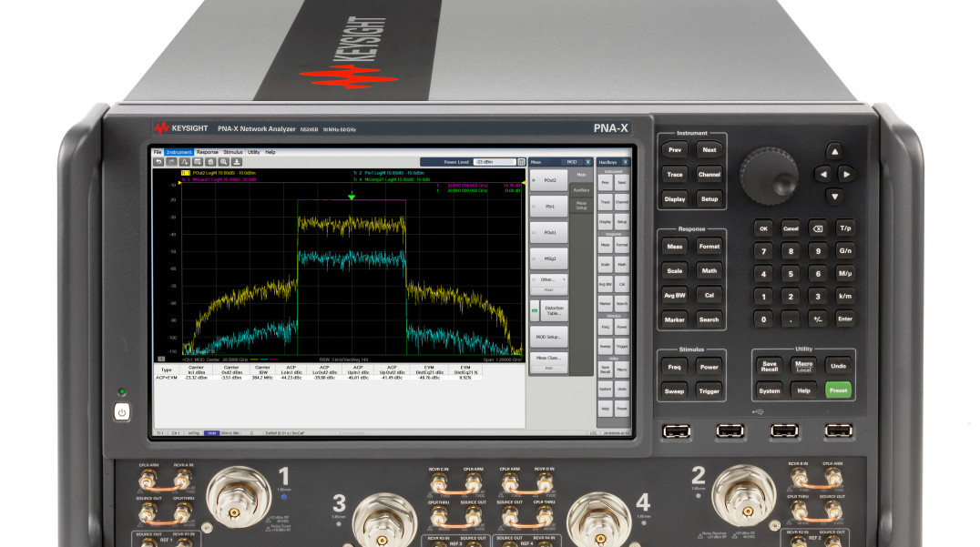980x547 pixels.
Task: Open the Utility menu on the screen menu bar
Action: coord(254,152)
